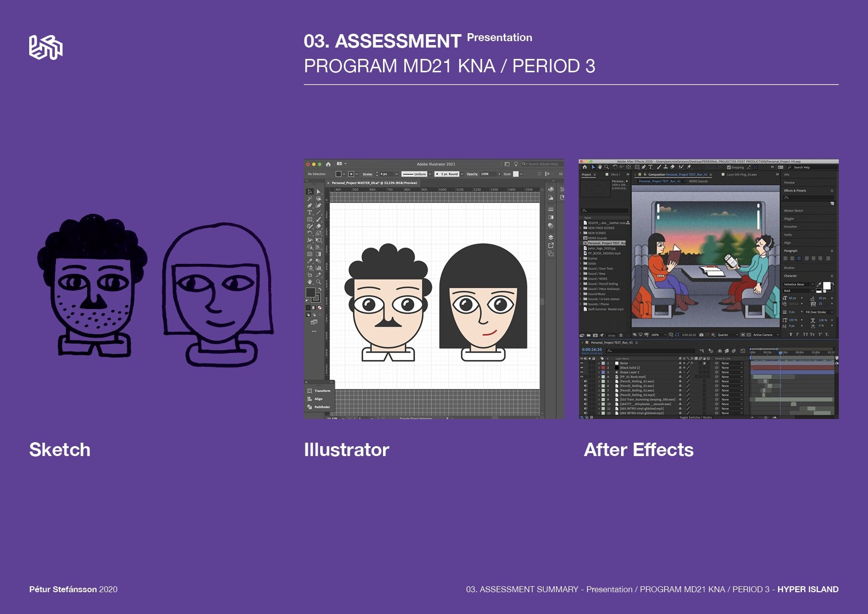Click the Motion Sketch panel header
868x614 pixels.
793,210
